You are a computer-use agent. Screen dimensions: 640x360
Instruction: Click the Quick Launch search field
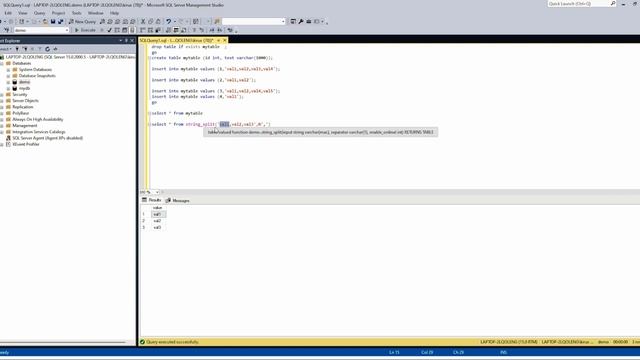(578, 4)
